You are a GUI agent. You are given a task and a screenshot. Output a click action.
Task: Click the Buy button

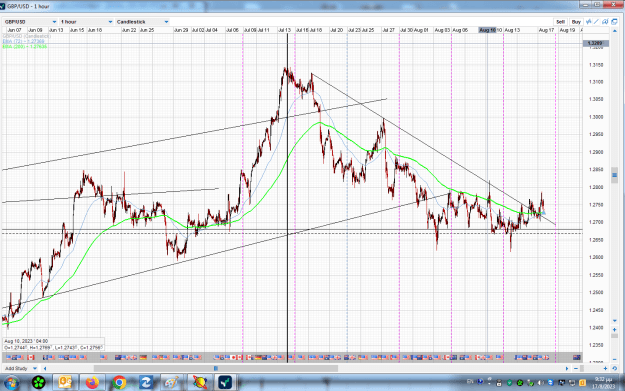(576, 22)
